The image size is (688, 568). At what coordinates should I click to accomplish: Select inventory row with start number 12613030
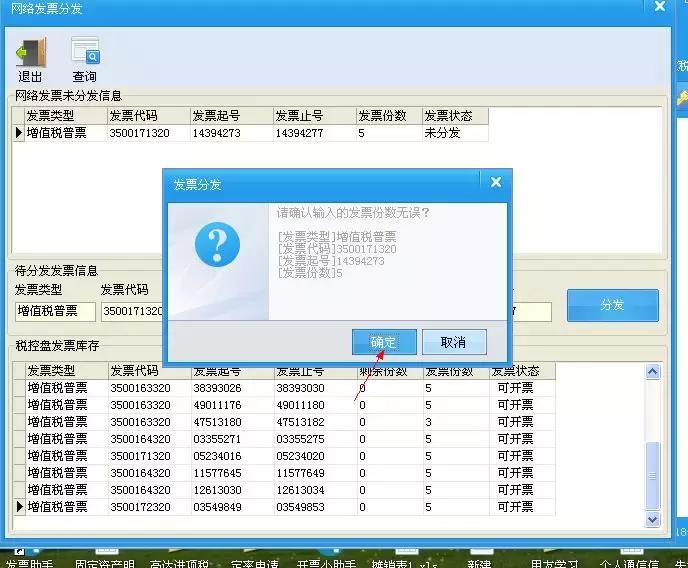tap(284, 490)
